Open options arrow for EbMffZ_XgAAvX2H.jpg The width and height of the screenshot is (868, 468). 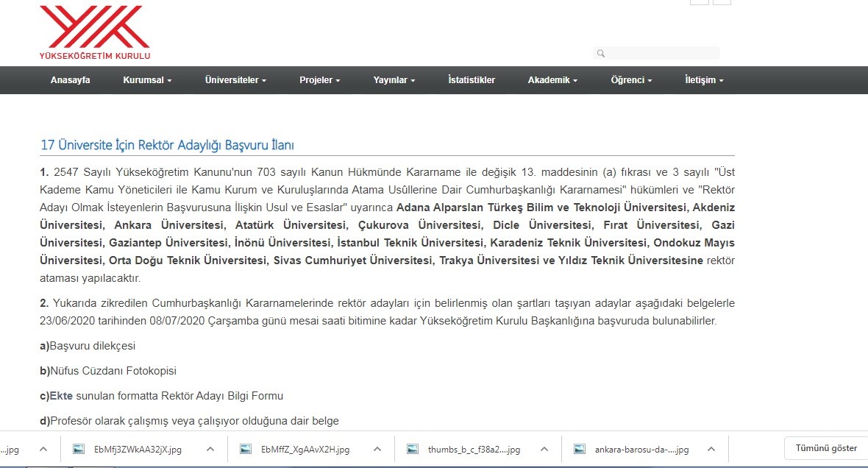tap(377, 449)
